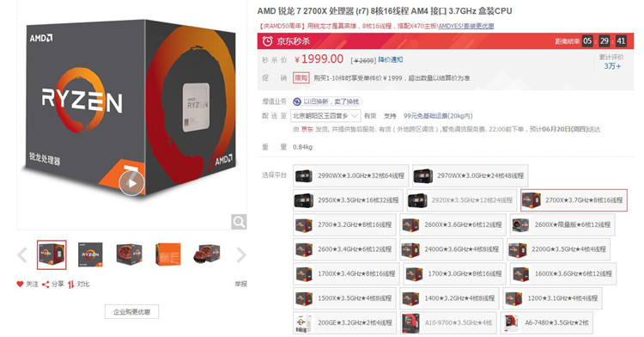Click the share icon under the thumbnails
The image size is (644, 337).
[x=46, y=284]
